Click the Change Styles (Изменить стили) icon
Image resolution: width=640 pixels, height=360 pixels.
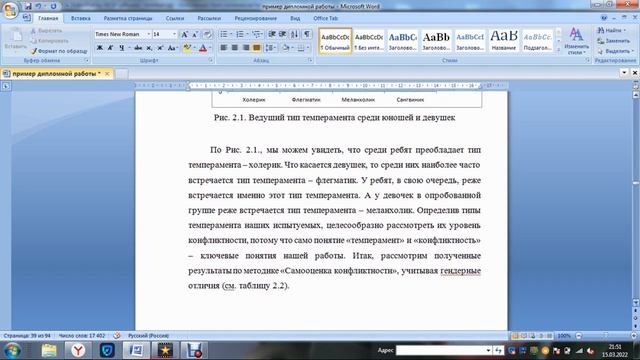pos(576,41)
